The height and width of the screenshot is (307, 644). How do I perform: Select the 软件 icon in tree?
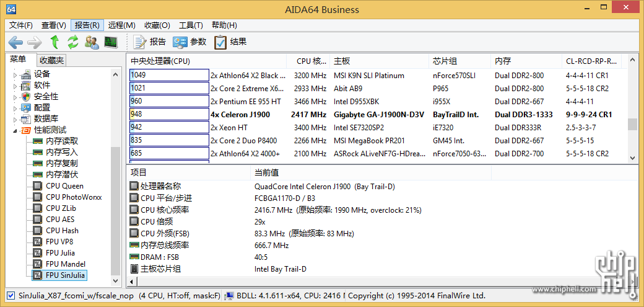coord(26,86)
